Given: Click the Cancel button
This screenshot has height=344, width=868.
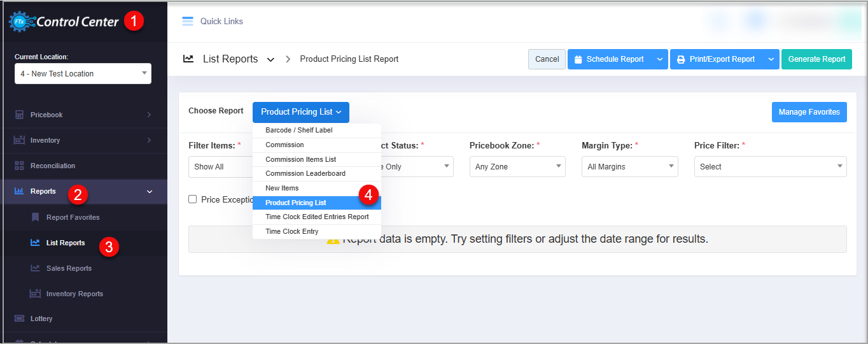Looking at the screenshot, I should [547, 59].
